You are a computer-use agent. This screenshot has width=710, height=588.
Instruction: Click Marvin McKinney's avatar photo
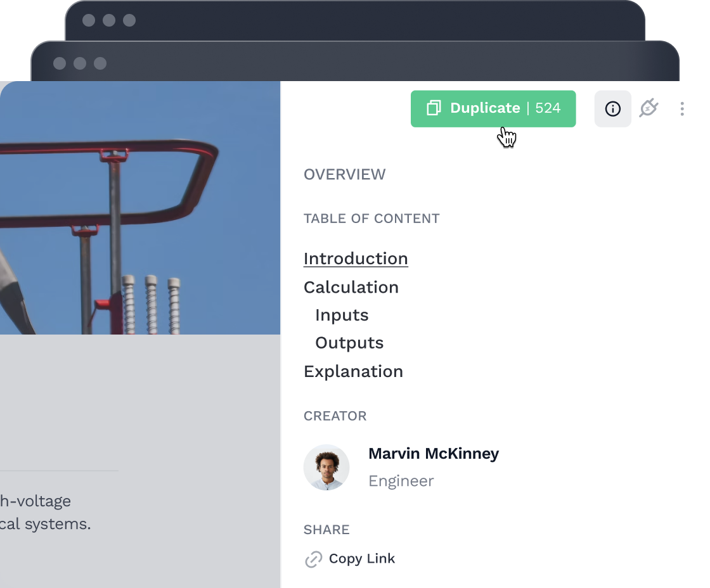click(326, 468)
